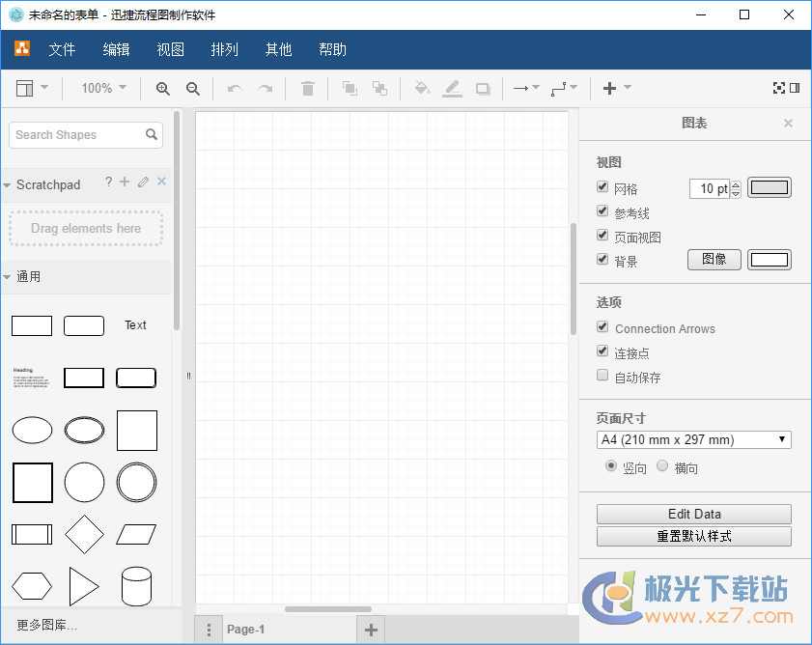Select the Line Color pencil icon
This screenshot has width=812, height=645.
(452, 88)
